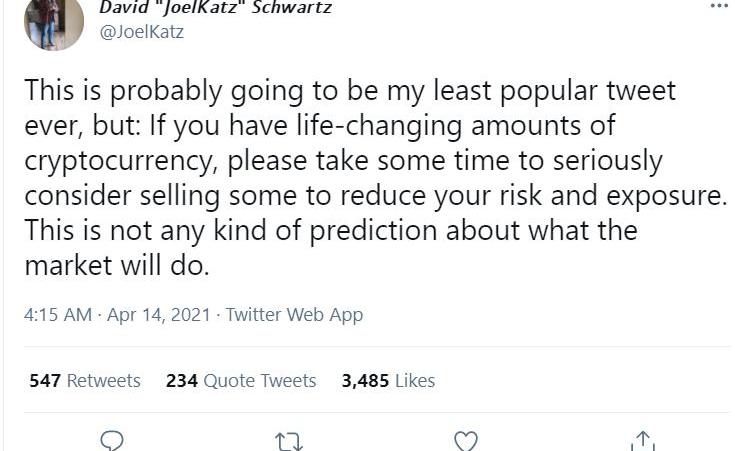Open the @JoelKatz handle link
This screenshot has width=735, height=451.
(141, 32)
